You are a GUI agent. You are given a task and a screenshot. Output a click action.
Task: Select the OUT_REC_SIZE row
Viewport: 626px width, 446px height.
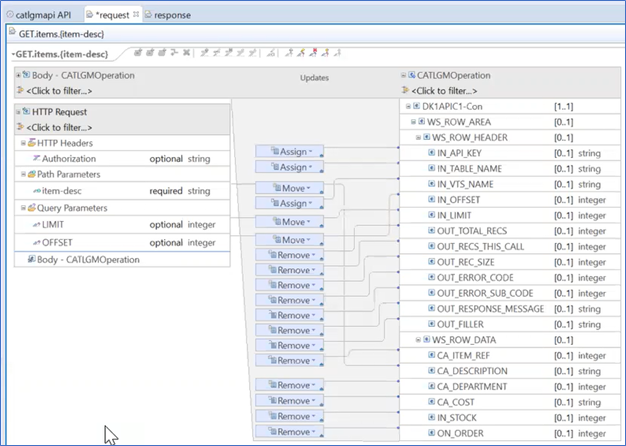pyautogui.click(x=510, y=262)
